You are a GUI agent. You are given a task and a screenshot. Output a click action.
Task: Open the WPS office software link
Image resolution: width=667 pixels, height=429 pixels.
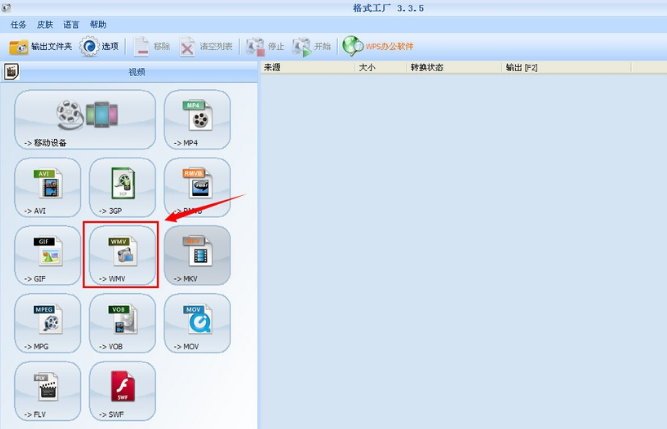378,46
